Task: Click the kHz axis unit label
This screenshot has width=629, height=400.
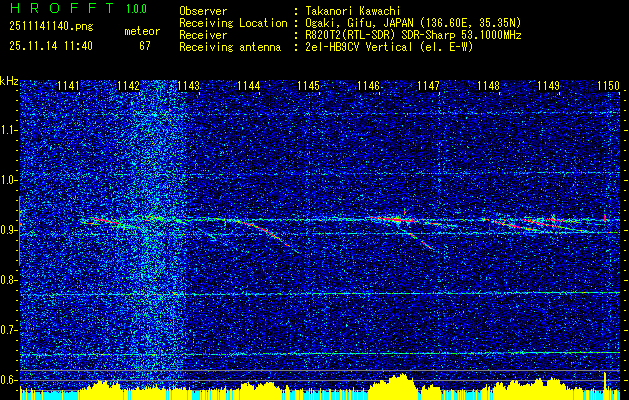Action: point(9,81)
